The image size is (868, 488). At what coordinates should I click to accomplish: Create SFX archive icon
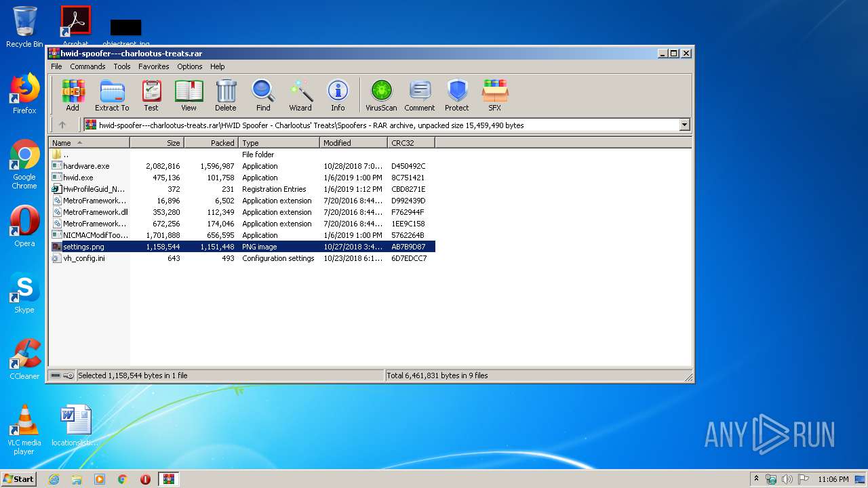495,96
